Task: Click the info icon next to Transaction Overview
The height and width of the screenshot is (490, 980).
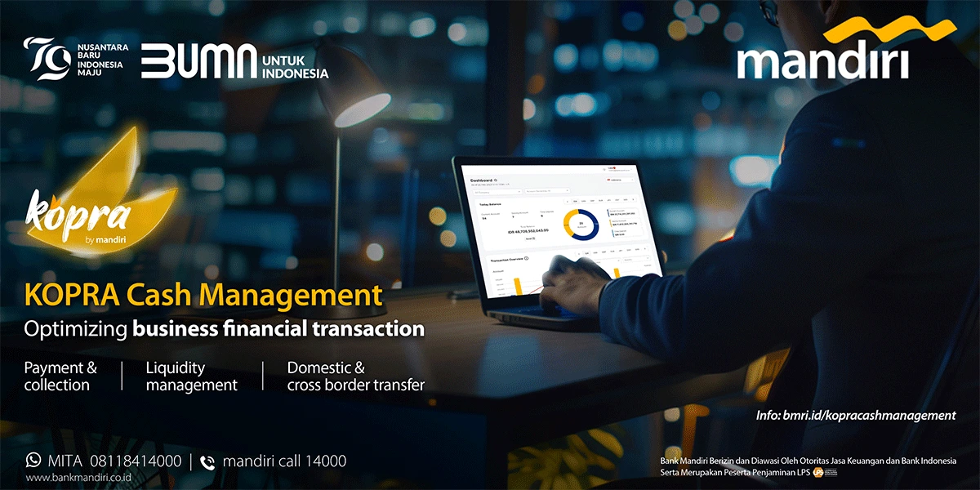Action: coord(527,259)
